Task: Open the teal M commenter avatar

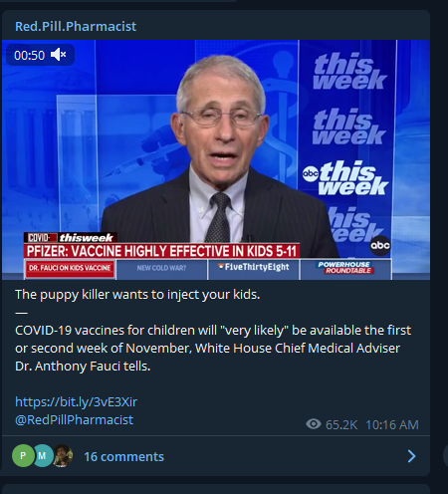Action: (42, 456)
